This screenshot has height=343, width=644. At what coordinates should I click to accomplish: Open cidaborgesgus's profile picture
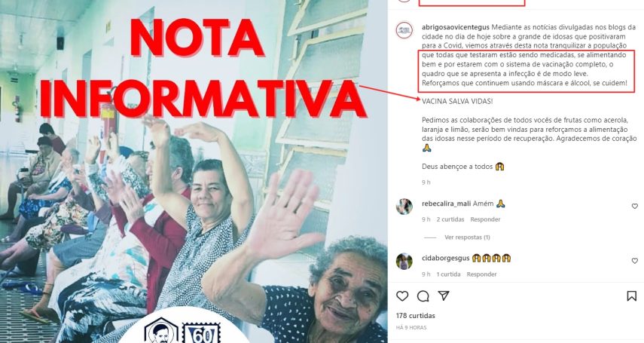[x=404, y=261]
